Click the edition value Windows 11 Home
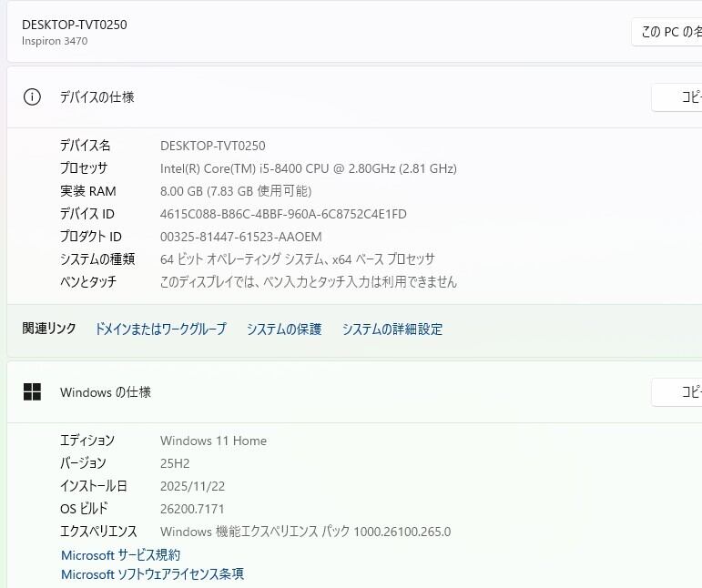702x588 pixels. [214, 441]
